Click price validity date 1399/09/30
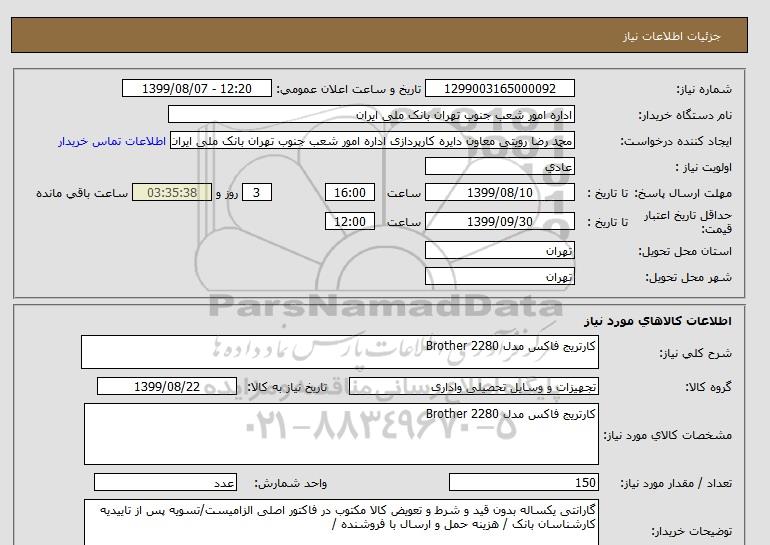Viewport: 770px width, 545px height. tap(499, 221)
